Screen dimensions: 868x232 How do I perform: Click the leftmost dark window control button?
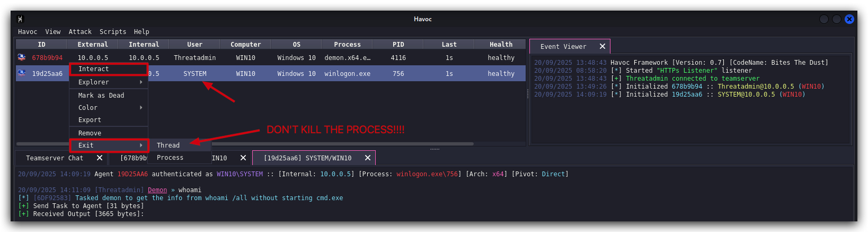coord(824,19)
